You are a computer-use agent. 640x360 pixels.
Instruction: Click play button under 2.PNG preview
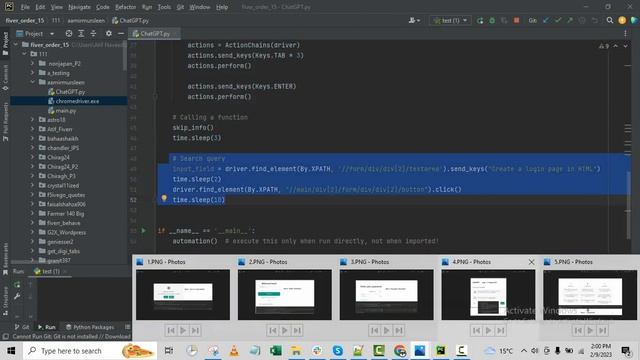point(285,330)
